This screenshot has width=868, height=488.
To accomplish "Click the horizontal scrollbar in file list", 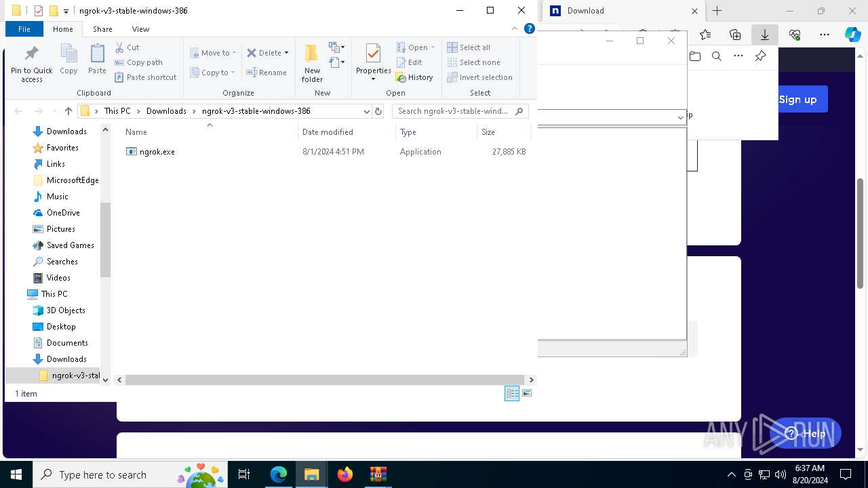I will click(x=325, y=380).
